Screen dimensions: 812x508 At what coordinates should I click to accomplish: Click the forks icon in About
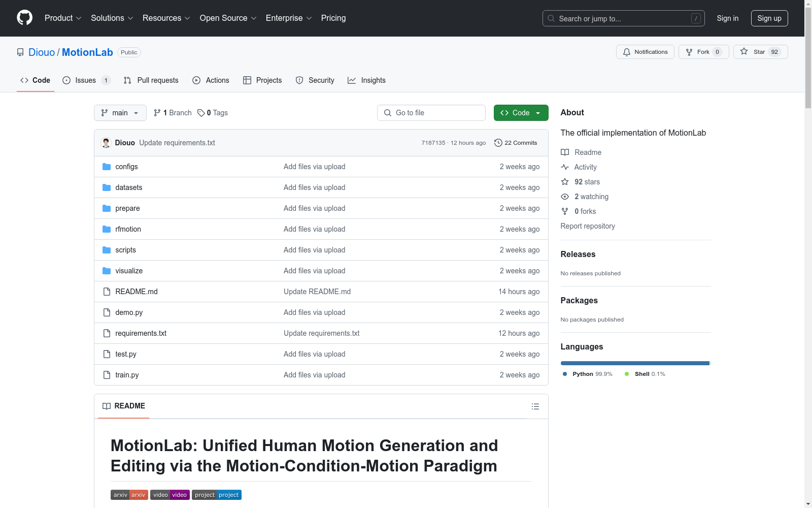(x=565, y=211)
